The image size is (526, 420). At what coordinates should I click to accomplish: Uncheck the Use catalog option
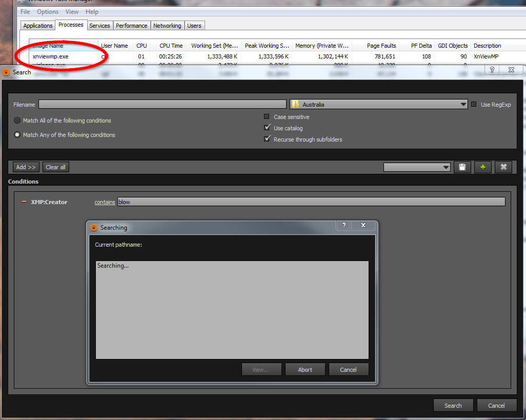coord(267,128)
